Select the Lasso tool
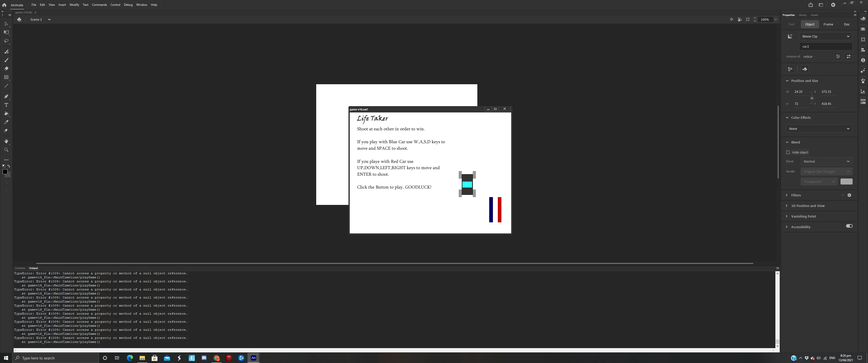Viewport: 868px width, 363px height. tap(6, 41)
